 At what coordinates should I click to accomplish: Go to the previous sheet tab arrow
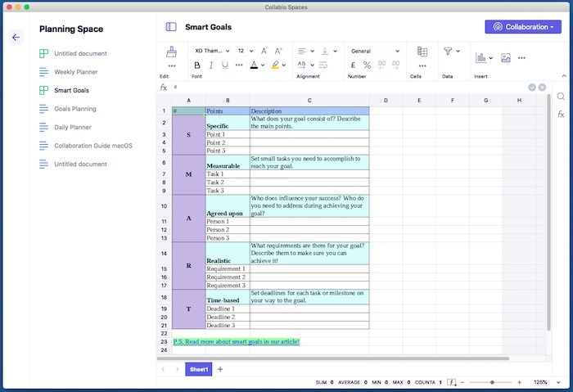pyautogui.click(x=163, y=369)
